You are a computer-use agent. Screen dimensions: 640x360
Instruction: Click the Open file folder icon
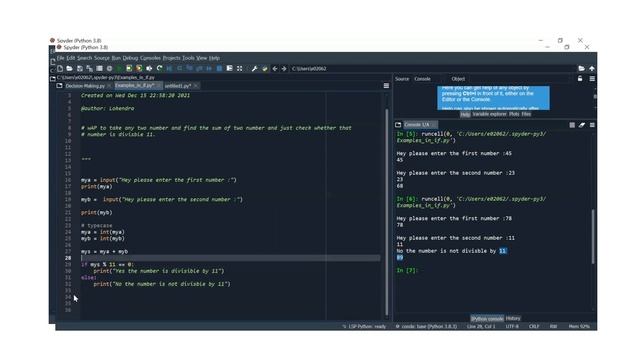tap(69, 69)
